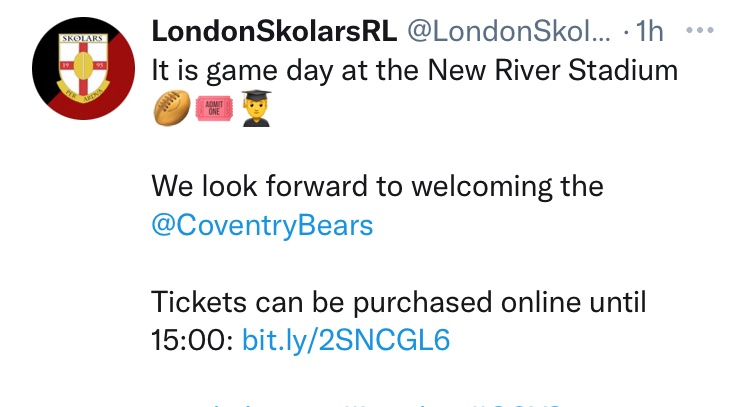Click the 'We look forward to welcoming' line
Image resolution: width=750 pixels, height=407 pixels.
click(x=377, y=186)
